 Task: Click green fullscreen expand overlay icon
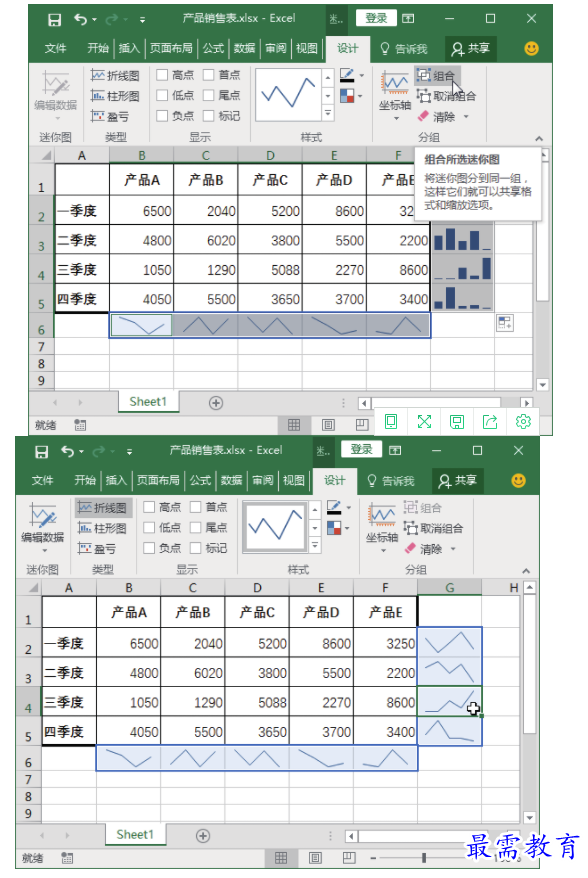pos(424,422)
